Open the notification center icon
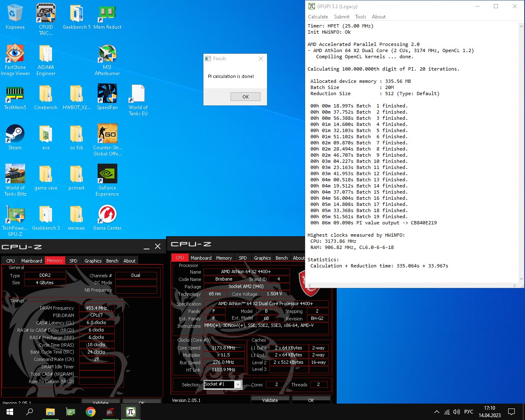 tap(511, 412)
